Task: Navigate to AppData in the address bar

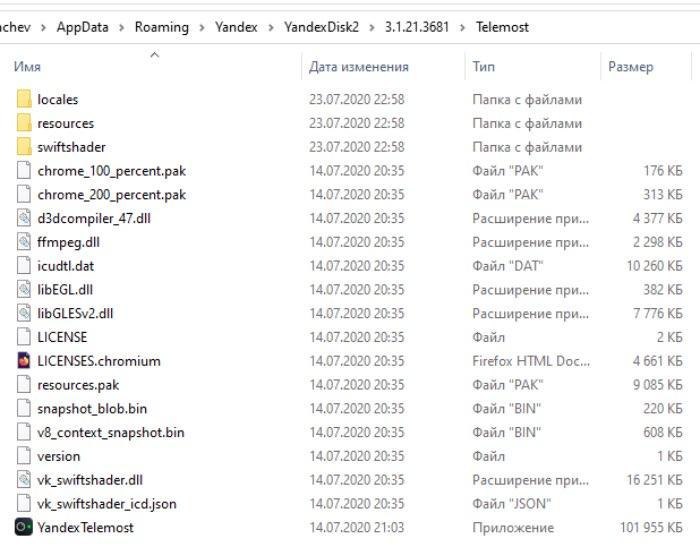Action: 83,27
